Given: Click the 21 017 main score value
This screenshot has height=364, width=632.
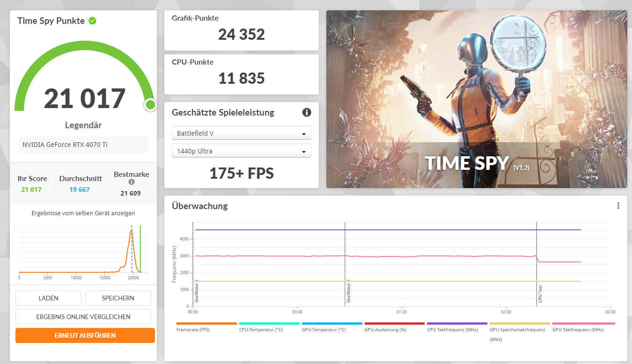Looking at the screenshot, I should pos(85,98).
